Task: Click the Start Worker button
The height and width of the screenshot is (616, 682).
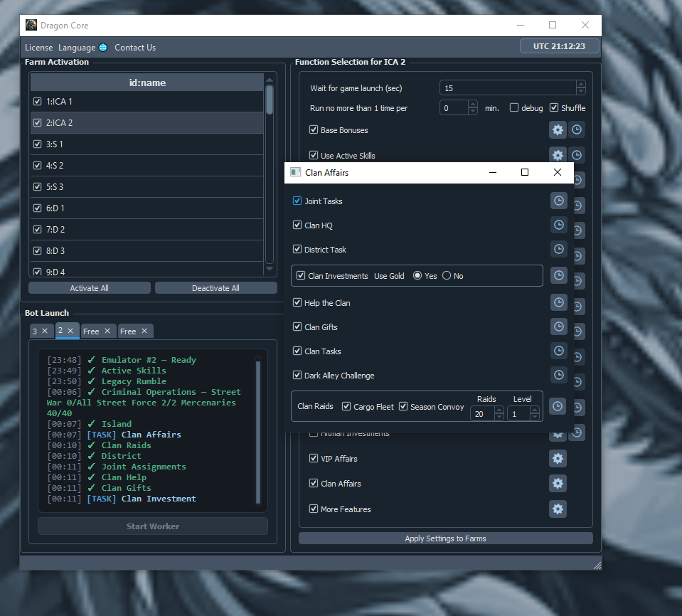Action: click(x=153, y=526)
